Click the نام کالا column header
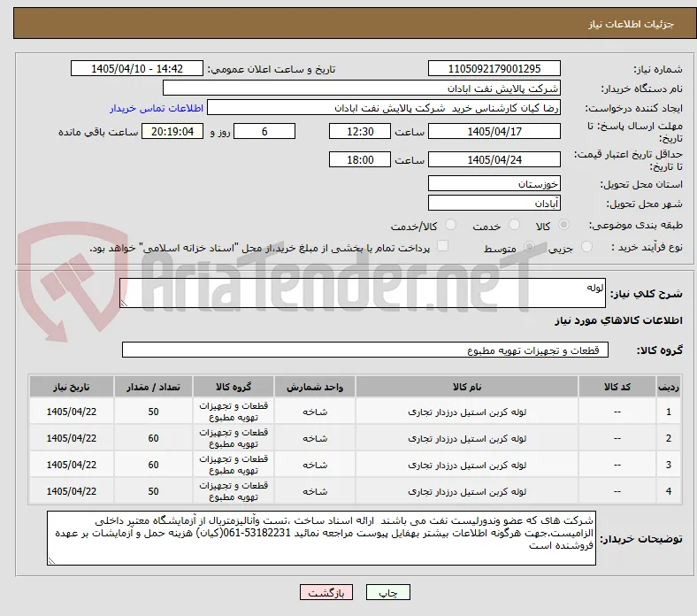The height and width of the screenshot is (616, 697). pyautogui.click(x=467, y=387)
